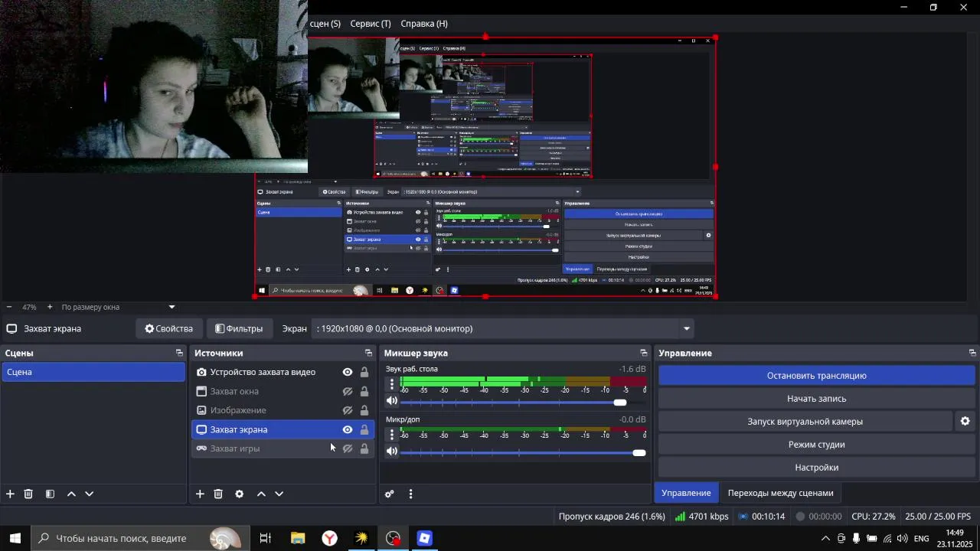This screenshot has height=551, width=980.
Task: Switch to Управление tab
Action: (x=686, y=493)
